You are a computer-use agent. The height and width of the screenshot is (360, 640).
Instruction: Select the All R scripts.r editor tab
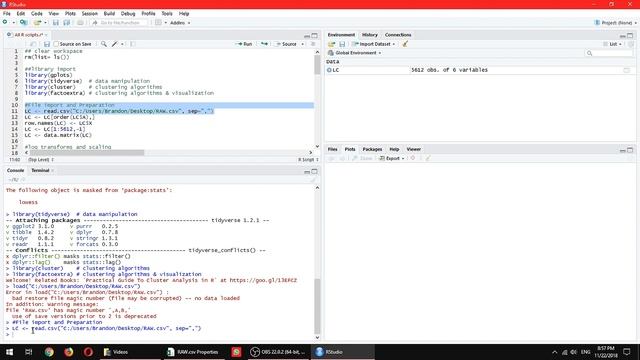tap(27, 35)
